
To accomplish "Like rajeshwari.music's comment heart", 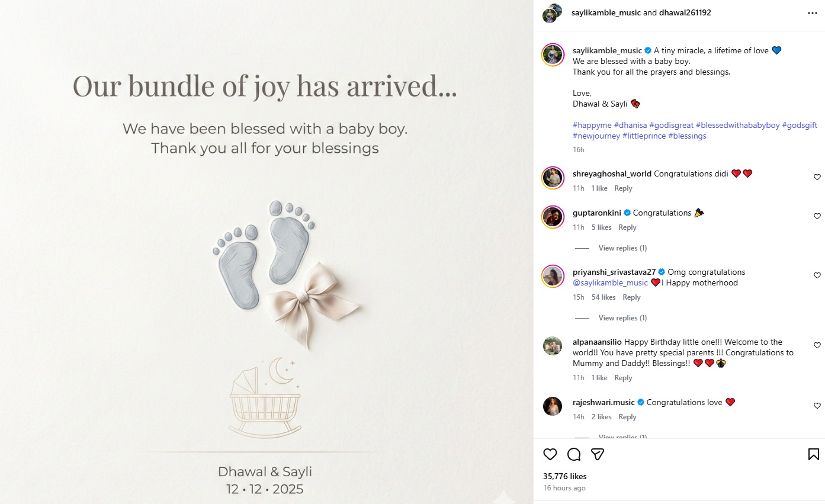I will tap(817, 406).
